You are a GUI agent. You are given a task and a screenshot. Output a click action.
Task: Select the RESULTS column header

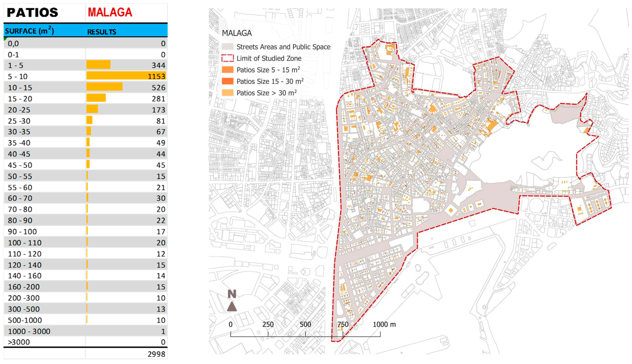pos(102,32)
